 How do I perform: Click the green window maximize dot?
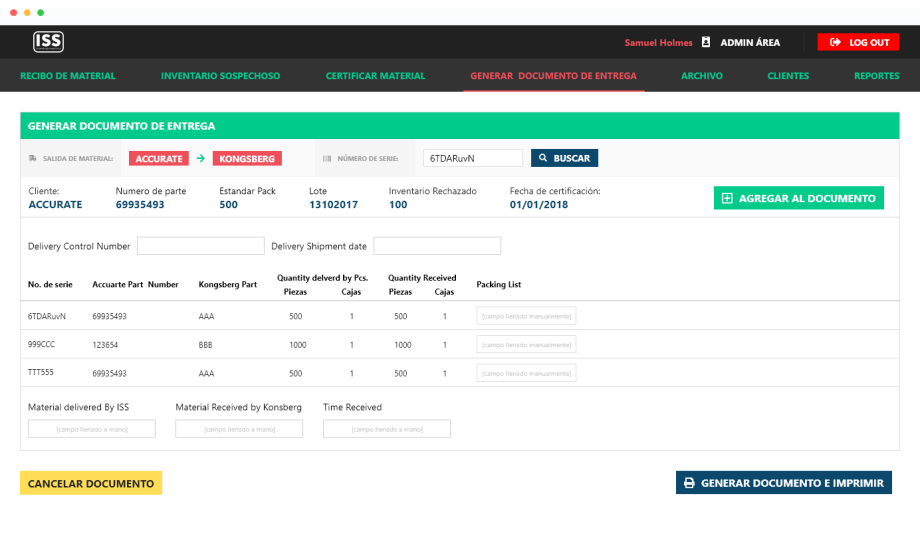point(40,12)
